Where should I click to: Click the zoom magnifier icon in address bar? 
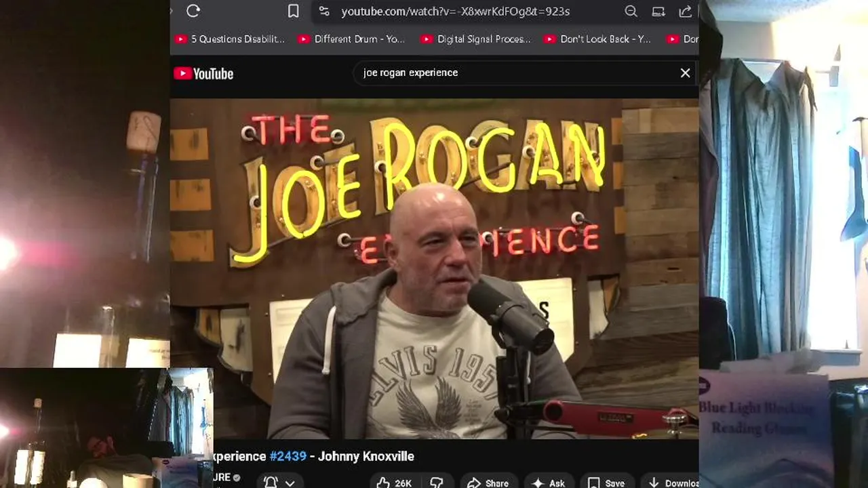click(x=631, y=11)
